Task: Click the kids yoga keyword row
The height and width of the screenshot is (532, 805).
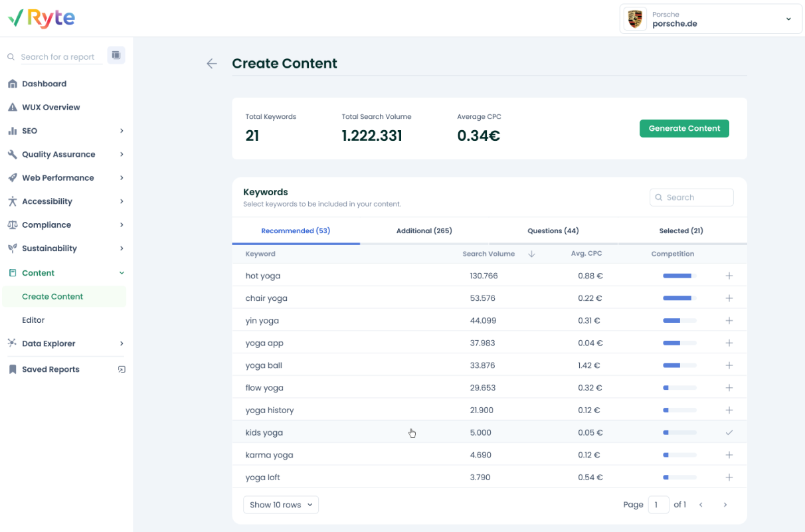Action: pyautogui.click(x=490, y=432)
